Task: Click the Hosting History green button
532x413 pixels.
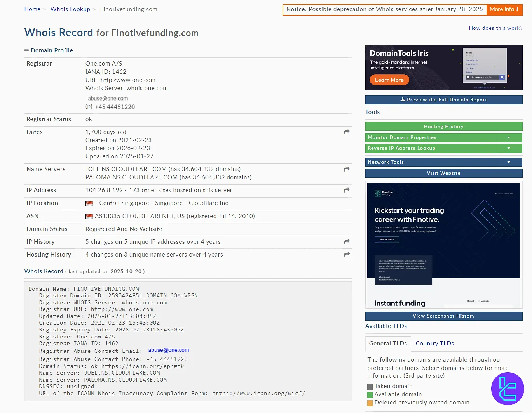Action: pos(443,127)
